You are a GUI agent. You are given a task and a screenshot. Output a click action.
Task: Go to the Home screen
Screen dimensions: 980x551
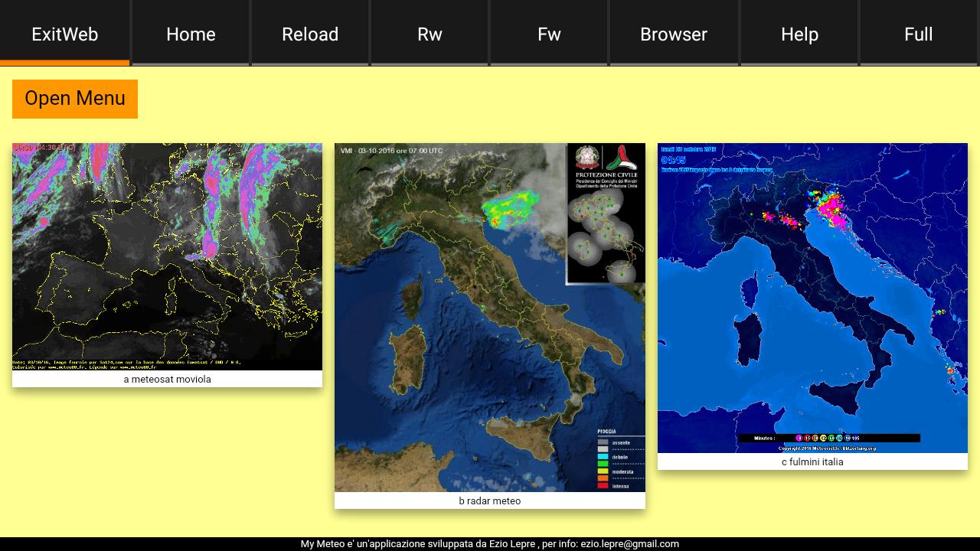pos(190,34)
